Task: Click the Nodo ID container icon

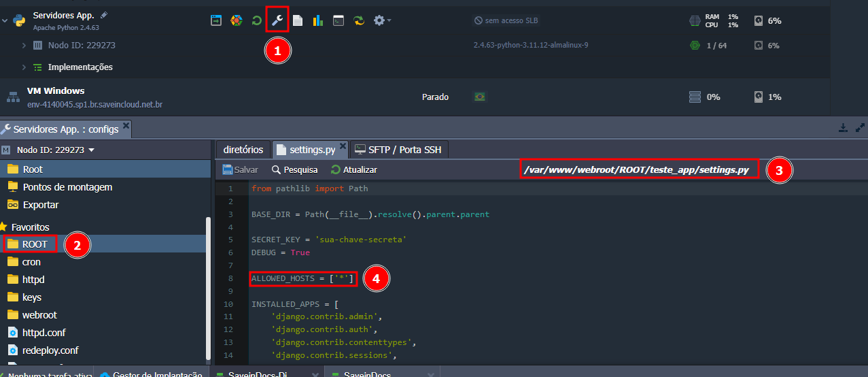Action: tap(37, 46)
